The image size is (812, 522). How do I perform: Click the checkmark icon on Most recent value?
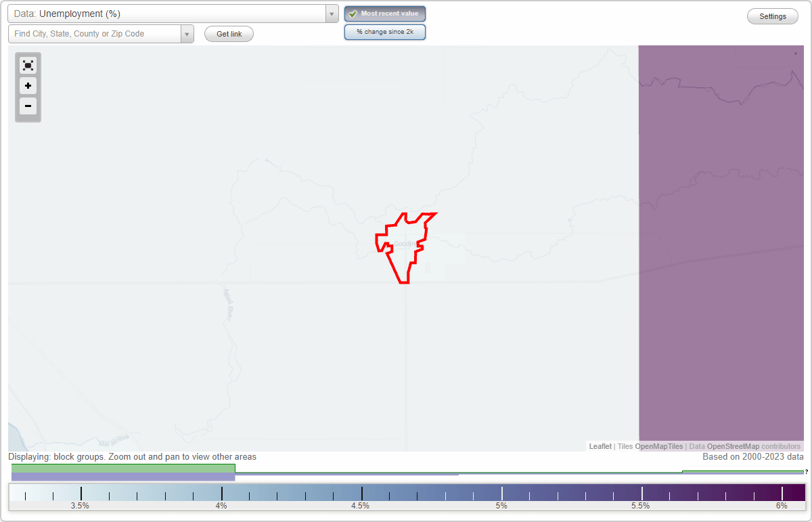tap(353, 14)
